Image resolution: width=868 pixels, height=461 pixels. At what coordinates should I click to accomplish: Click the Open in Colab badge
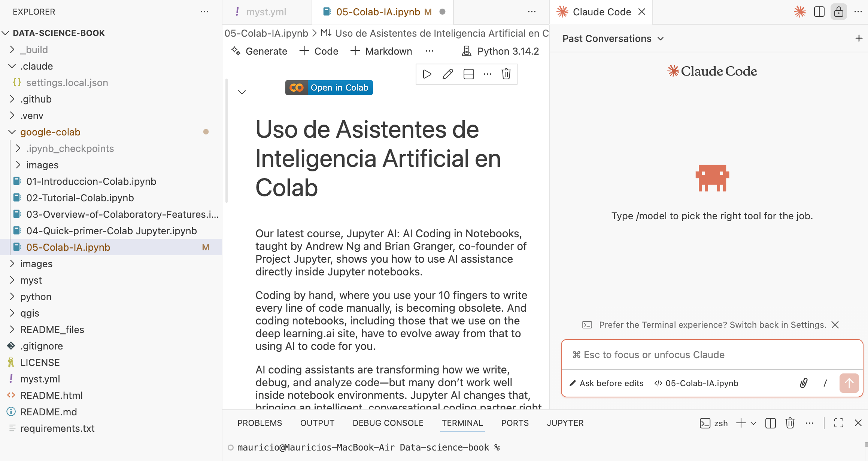click(329, 87)
